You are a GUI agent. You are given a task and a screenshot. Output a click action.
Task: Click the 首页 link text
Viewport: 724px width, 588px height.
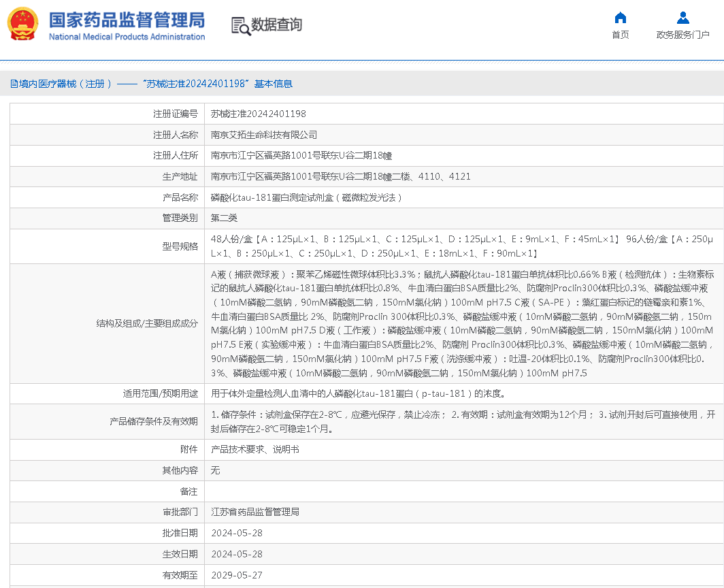(x=621, y=35)
